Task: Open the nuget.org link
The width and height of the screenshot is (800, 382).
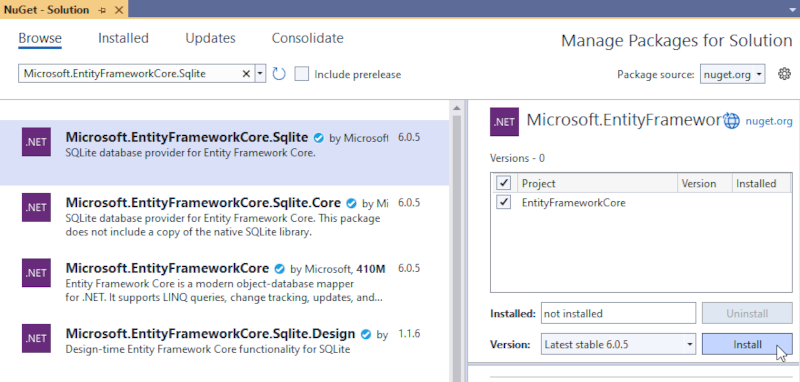Action: click(769, 121)
